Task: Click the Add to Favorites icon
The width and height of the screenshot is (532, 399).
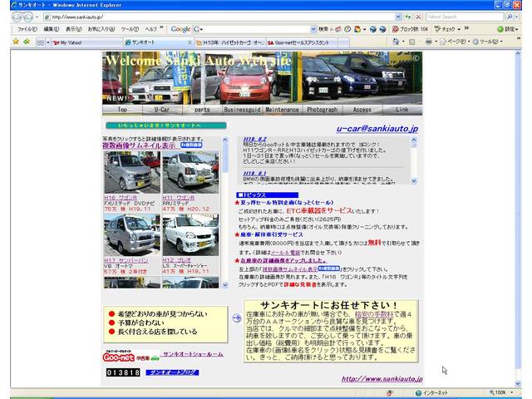Action: tap(27, 42)
